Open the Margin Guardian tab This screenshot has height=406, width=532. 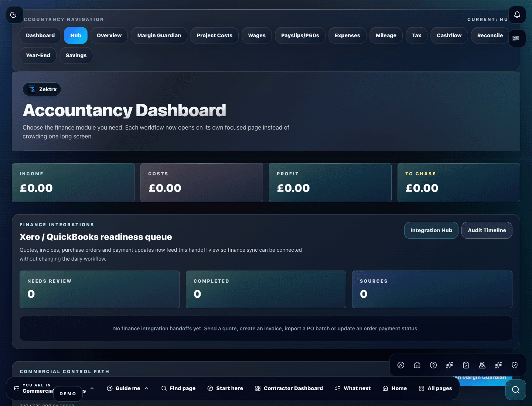click(159, 35)
